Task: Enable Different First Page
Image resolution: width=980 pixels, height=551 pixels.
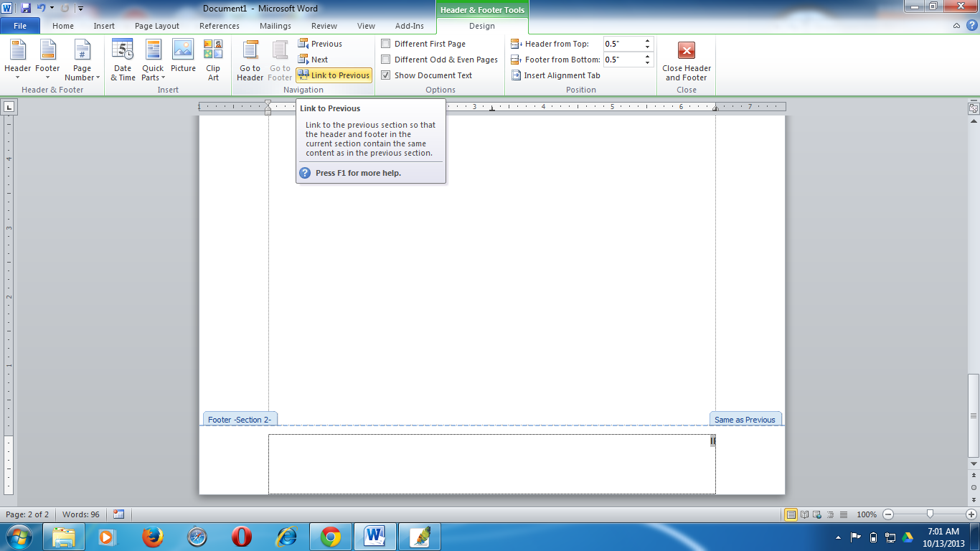Action: pos(423,44)
